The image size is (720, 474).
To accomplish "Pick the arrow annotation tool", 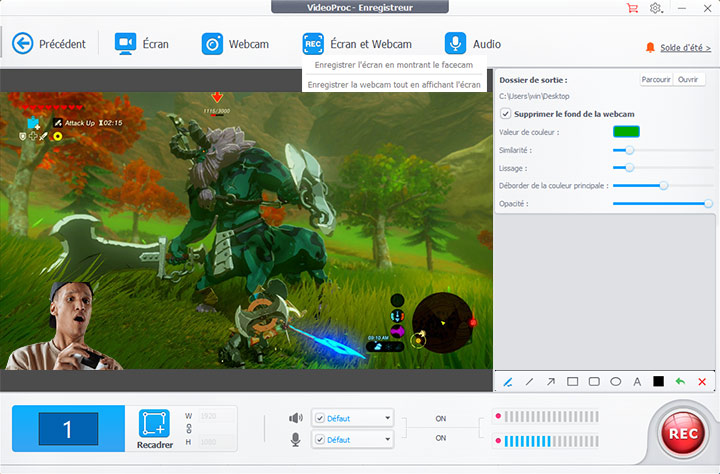I will tap(550, 382).
